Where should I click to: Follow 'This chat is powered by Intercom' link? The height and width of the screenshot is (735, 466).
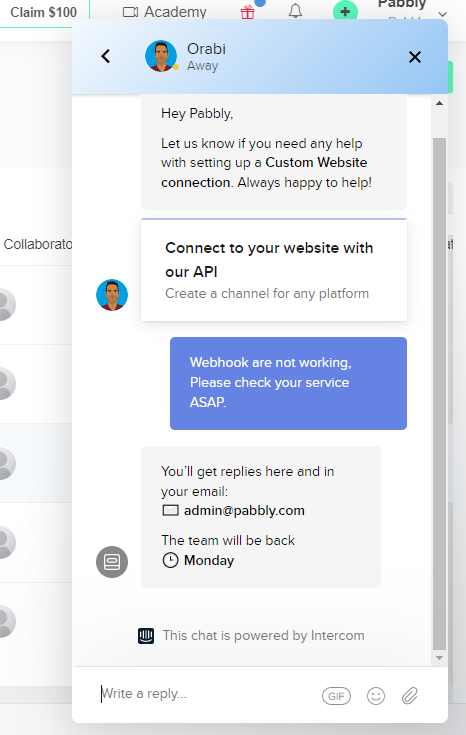(x=263, y=636)
